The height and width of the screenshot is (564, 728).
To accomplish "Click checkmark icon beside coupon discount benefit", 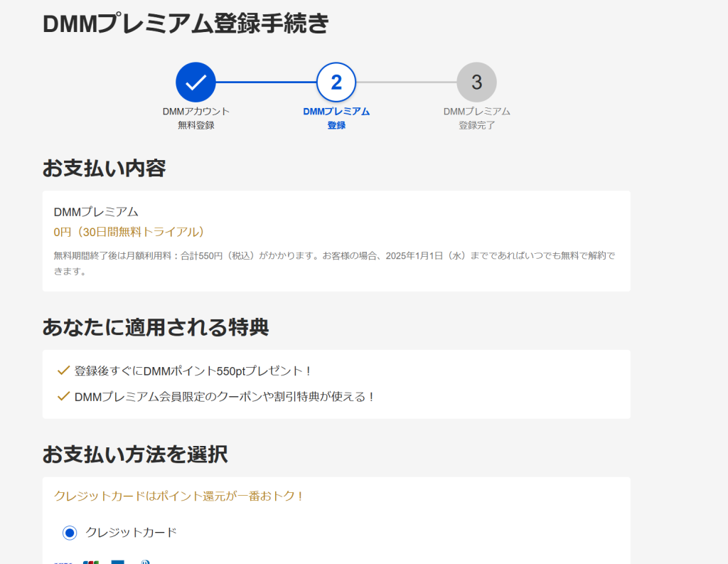I will (x=63, y=396).
